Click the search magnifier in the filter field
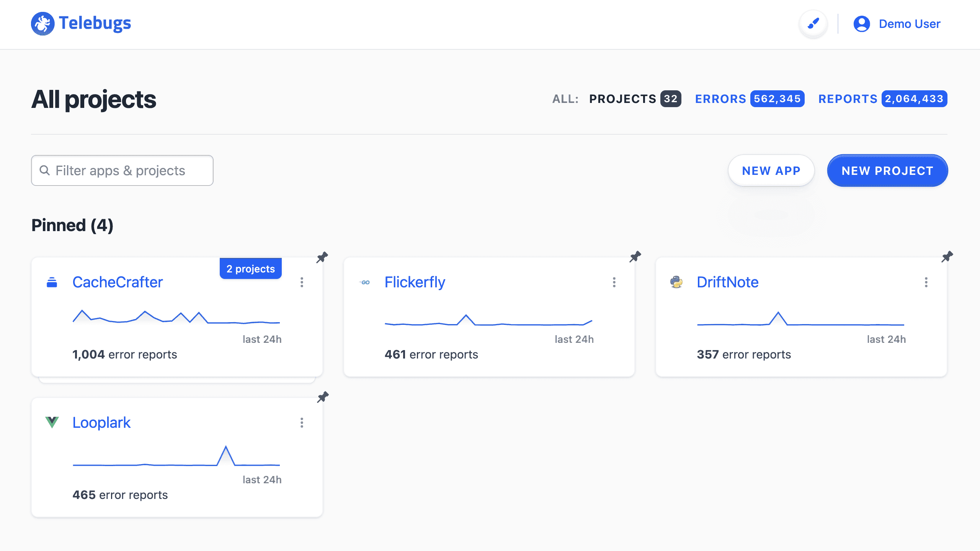Viewport: 980px width, 551px height. tap(45, 170)
